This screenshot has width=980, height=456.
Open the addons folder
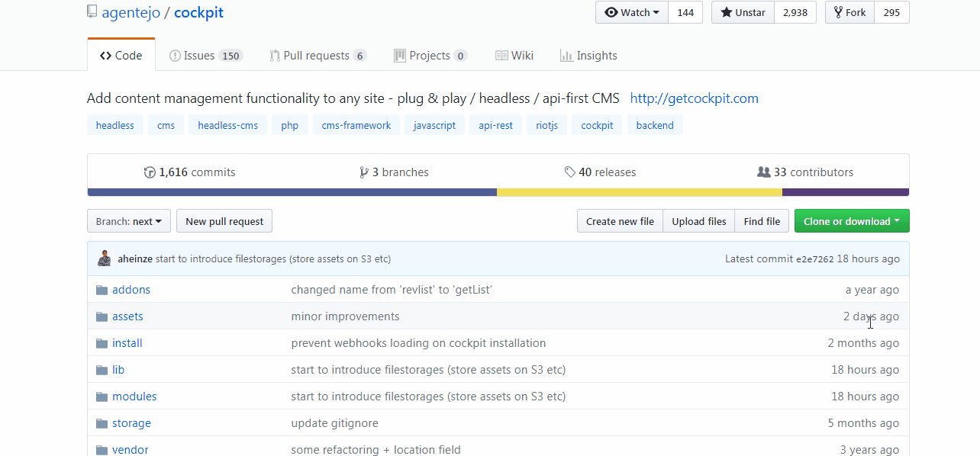coord(131,290)
